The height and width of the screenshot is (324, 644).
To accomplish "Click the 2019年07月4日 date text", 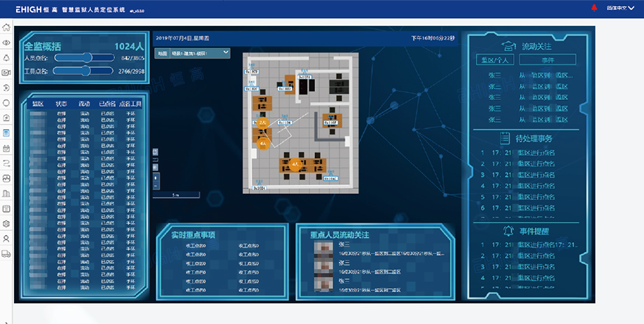I will 183,38.
